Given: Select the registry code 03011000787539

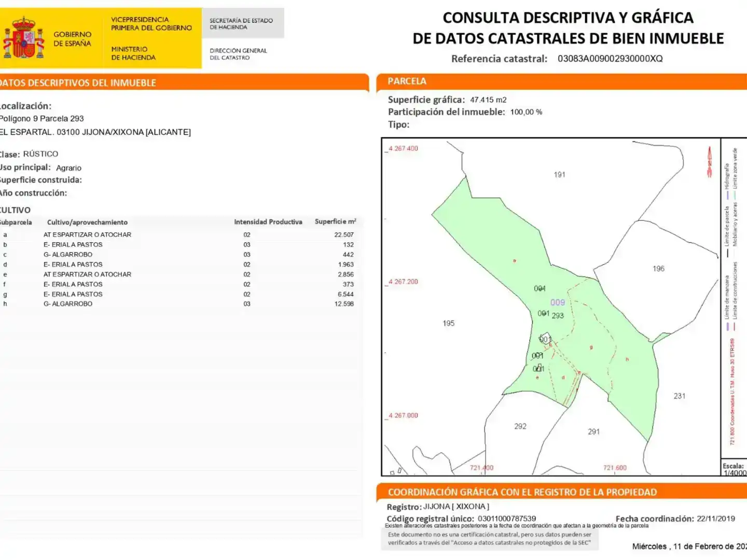Looking at the screenshot, I should point(507,519).
